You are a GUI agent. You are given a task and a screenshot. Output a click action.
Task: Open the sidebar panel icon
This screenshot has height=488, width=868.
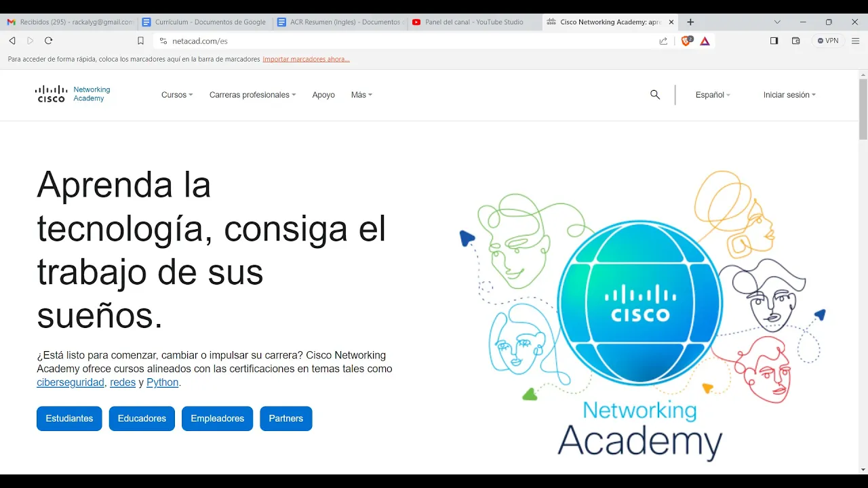774,41
